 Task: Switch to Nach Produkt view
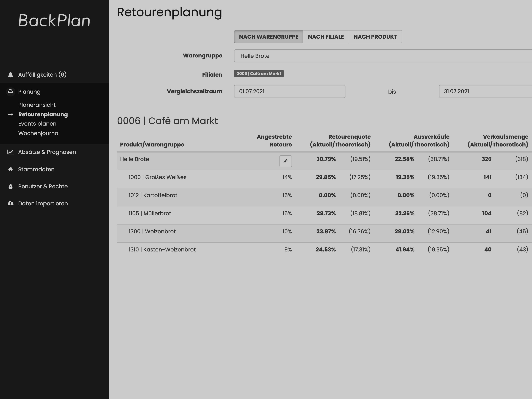[x=375, y=37]
